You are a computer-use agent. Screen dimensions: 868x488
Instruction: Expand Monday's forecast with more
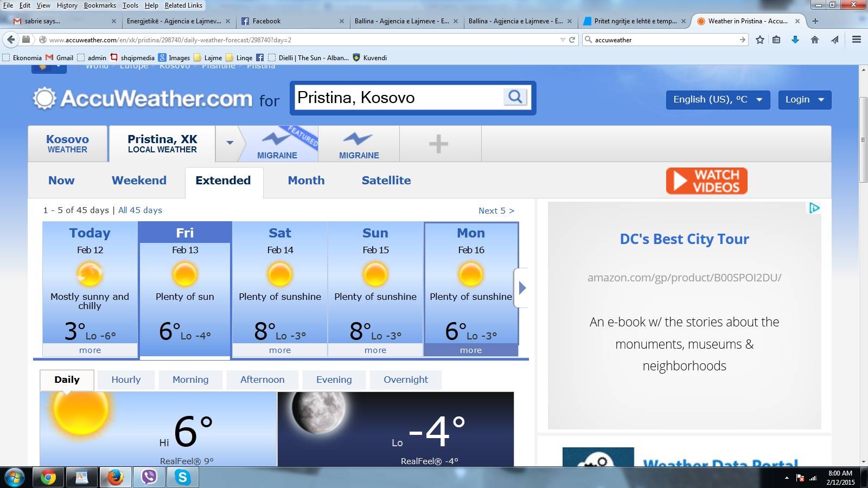point(471,350)
